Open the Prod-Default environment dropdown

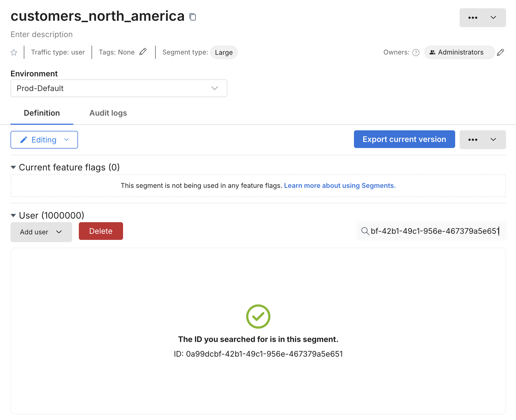coord(119,88)
